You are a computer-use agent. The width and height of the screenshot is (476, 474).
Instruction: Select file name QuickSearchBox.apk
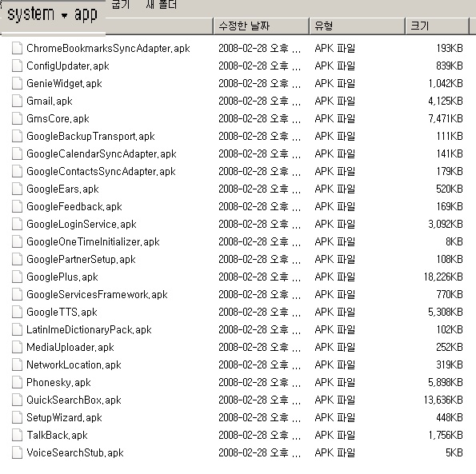(74, 400)
